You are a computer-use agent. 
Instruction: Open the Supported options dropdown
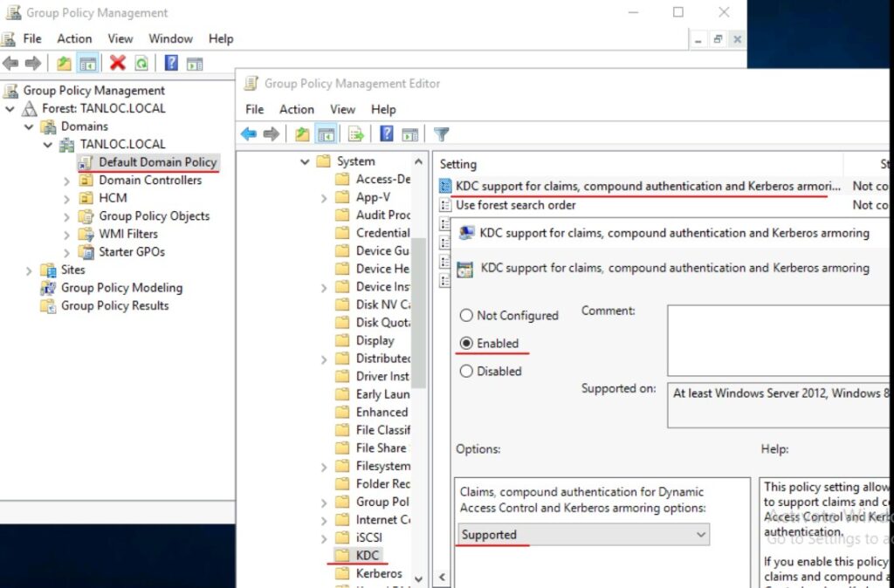point(700,534)
